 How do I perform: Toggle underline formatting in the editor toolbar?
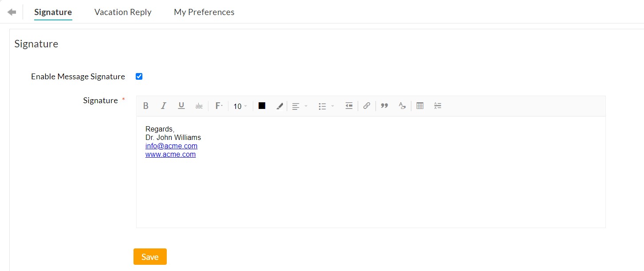tap(181, 106)
